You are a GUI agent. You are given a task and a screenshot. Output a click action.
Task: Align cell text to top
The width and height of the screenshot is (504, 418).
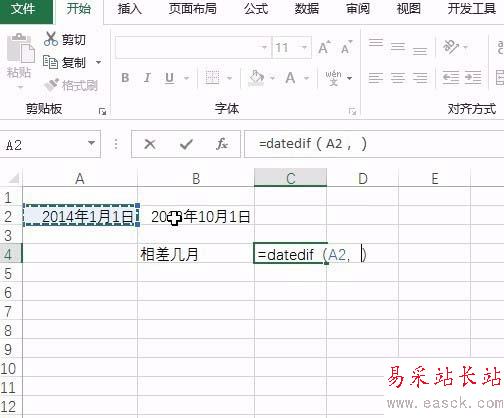tap(376, 43)
